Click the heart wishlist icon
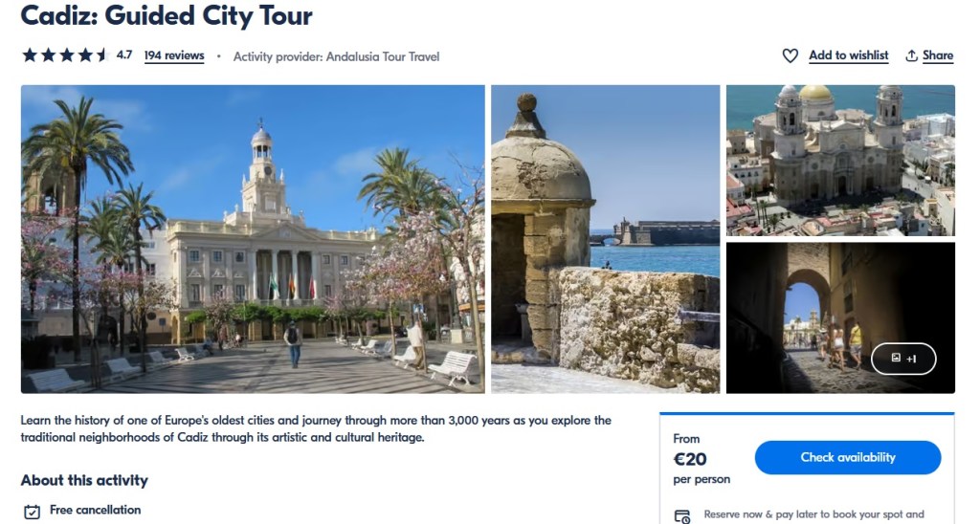 pos(790,56)
